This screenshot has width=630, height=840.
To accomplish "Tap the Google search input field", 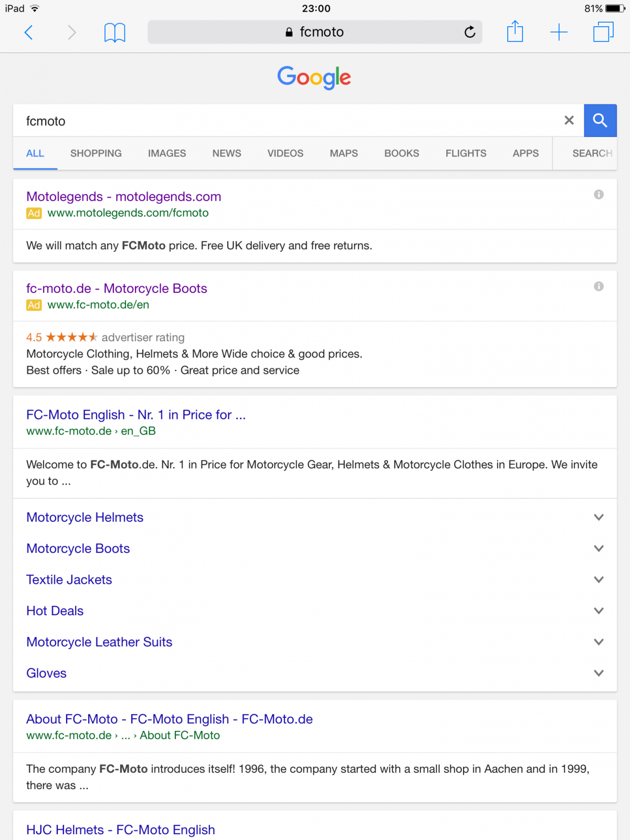I will click(x=289, y=121).
